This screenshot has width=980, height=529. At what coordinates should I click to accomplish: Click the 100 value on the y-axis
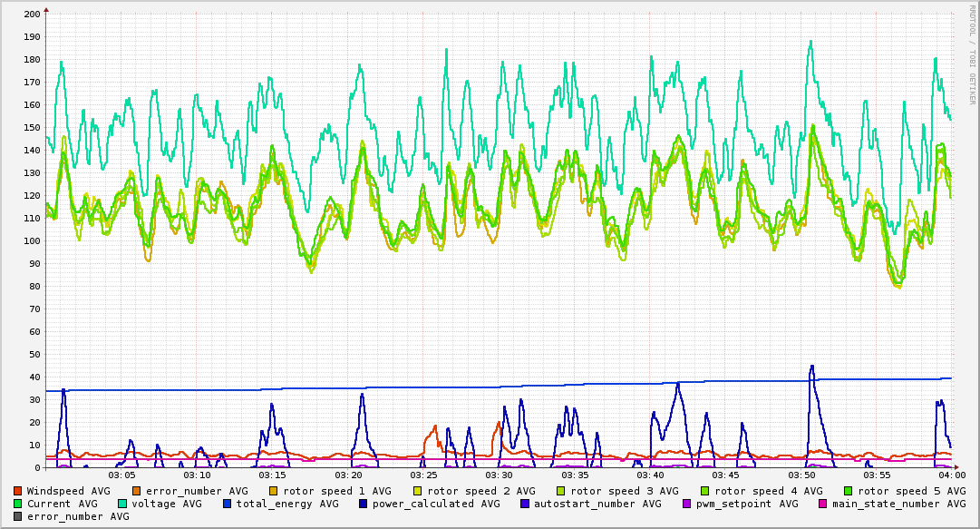[x=32, y=241]
